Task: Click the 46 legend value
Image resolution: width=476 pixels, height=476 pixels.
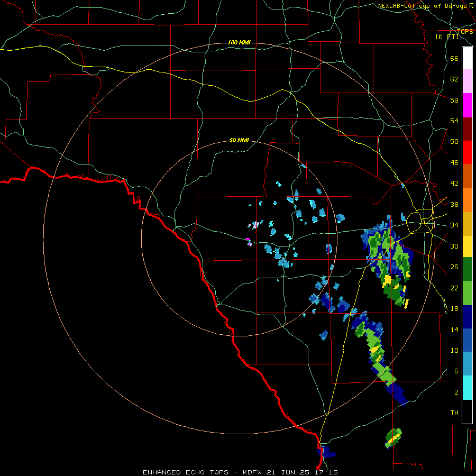Action: tap(454, 163)
